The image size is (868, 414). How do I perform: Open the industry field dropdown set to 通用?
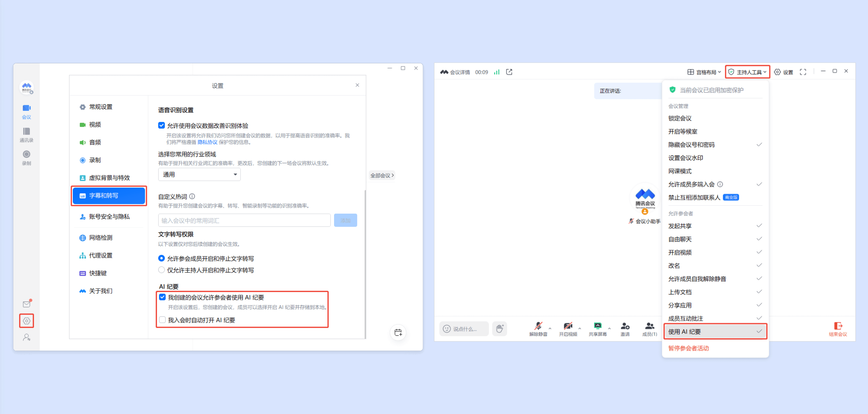tap(199, 174)
